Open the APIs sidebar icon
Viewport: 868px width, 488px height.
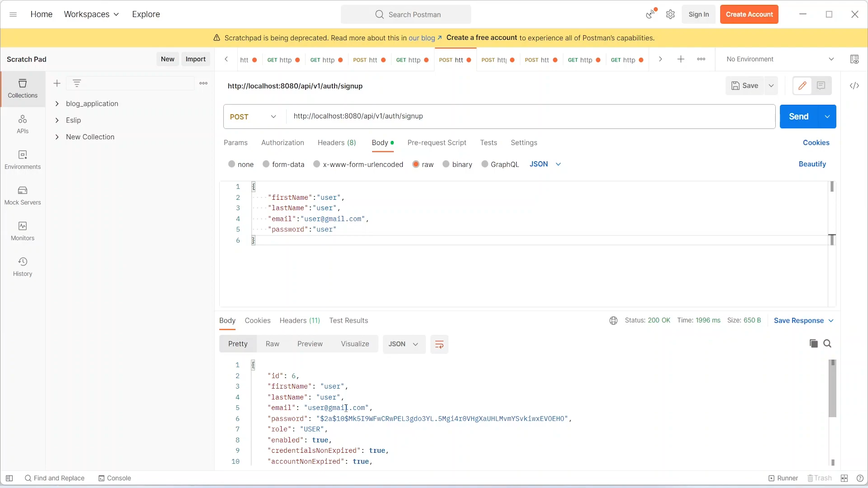pyautogui.click(x=23, y=124)
